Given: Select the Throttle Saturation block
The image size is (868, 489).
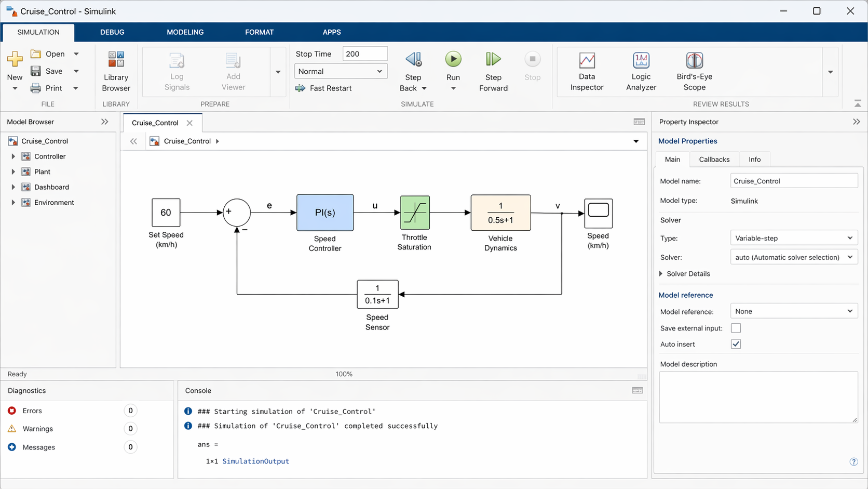Looking at the screenshot, I should (415, 213).
